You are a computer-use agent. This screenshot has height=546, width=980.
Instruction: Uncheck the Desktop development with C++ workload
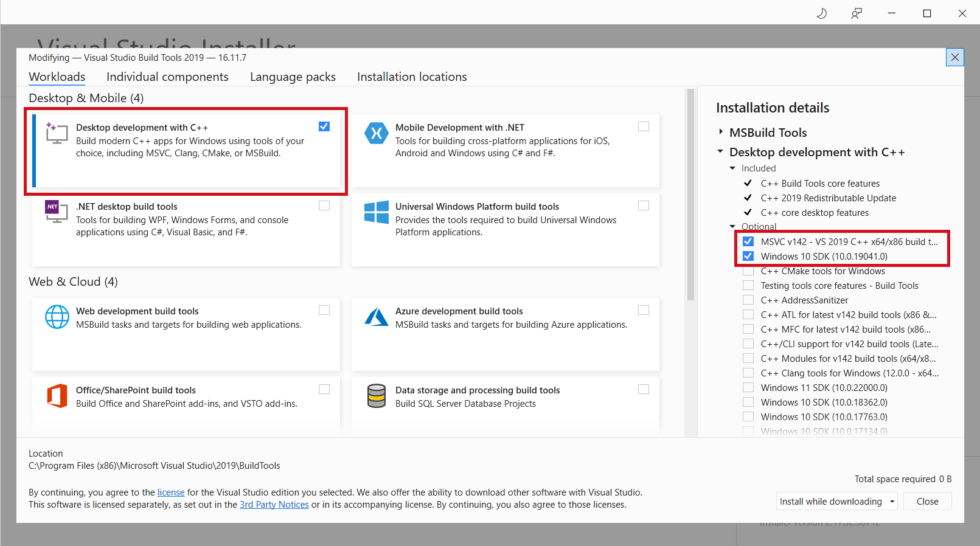[324, 126]
